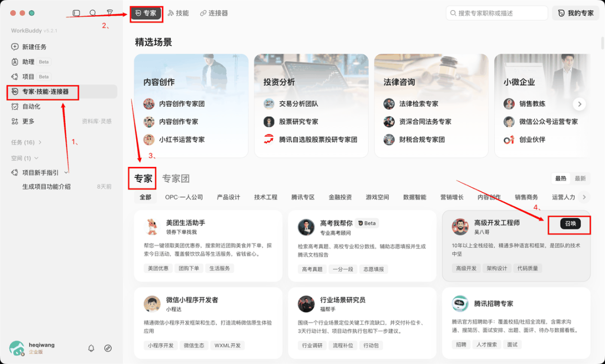Click 微信小程序开发者 avatar
The height and width of the screenshot is (364, 605).
click(x=152, y=304)
